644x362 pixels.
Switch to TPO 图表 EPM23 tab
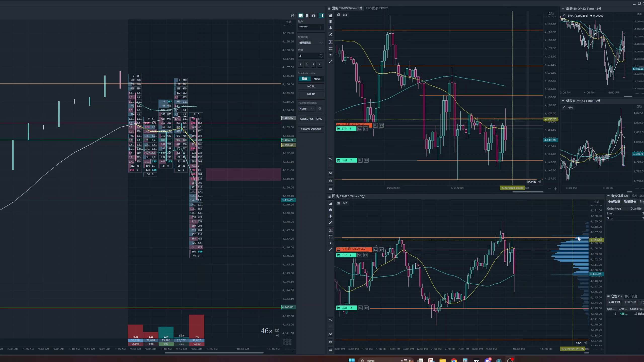tap(377, 8)
